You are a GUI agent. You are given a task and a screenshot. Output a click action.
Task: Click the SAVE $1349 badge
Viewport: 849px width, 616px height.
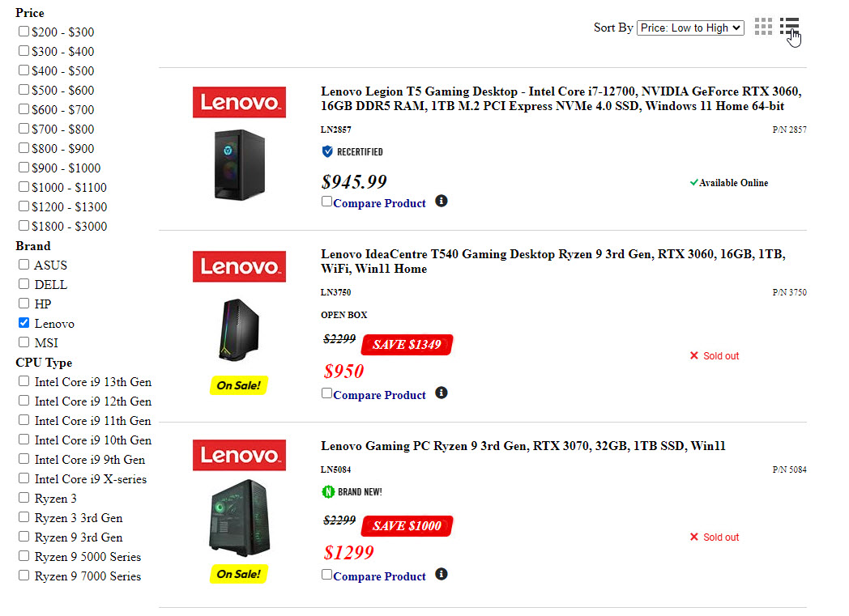pos(407,345)
